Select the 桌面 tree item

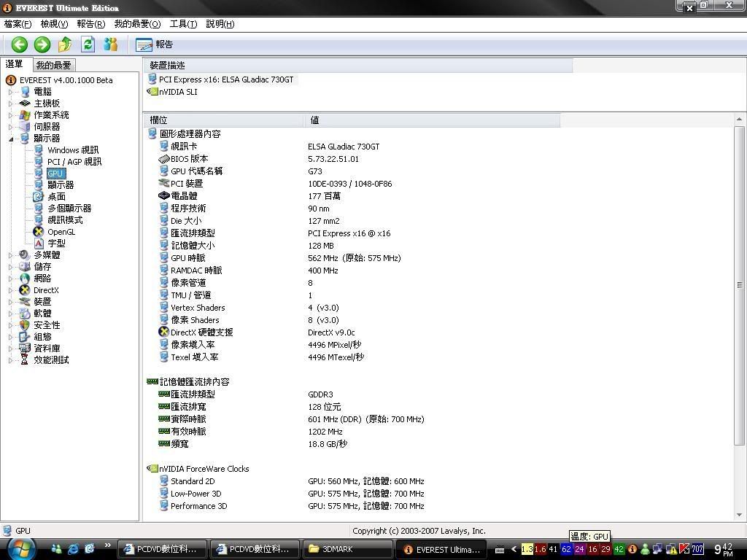[57, 197]
